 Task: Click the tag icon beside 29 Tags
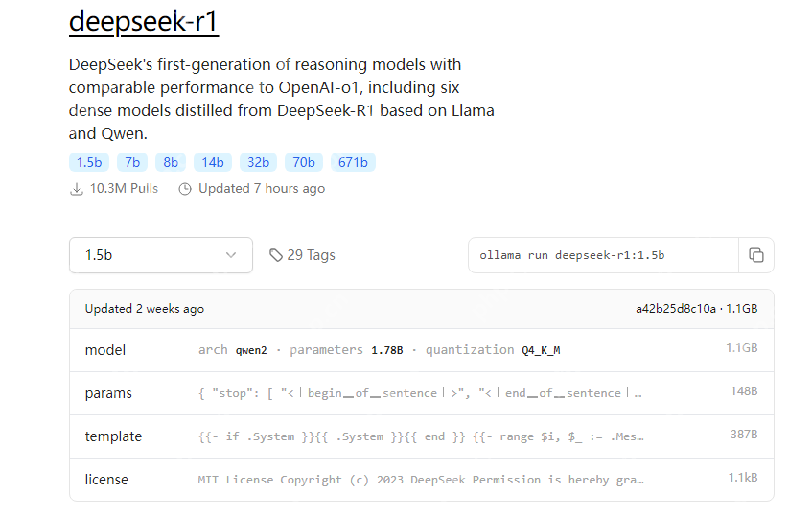coord(276,255)
